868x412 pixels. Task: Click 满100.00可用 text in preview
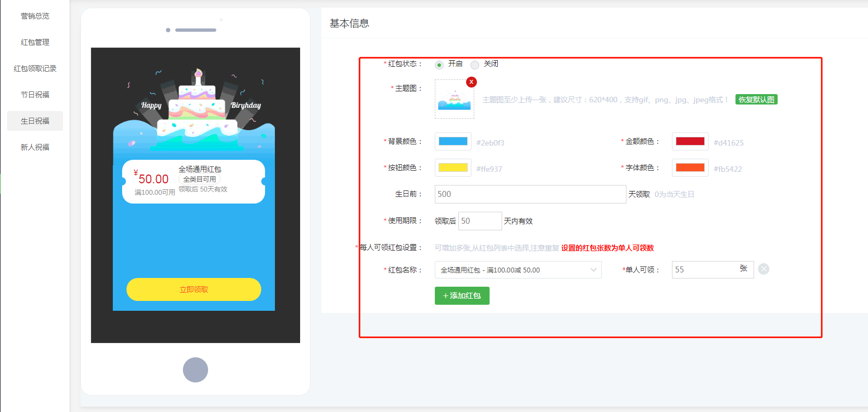point(155,193)
